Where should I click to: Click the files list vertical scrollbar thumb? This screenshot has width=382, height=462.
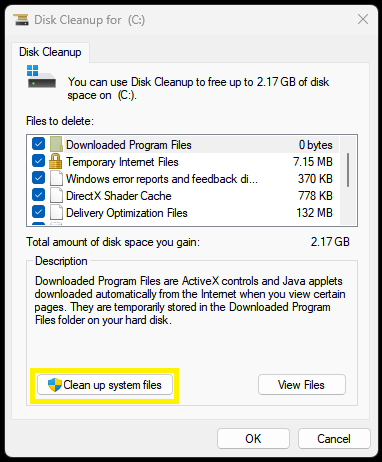pyautogui.click(x=348, y=170)
